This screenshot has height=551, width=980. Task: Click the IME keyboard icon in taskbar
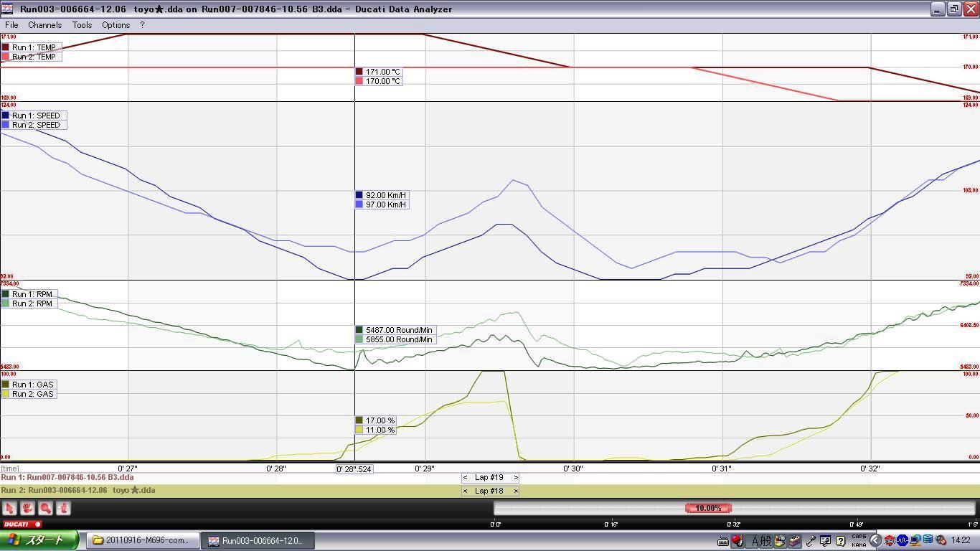coord(723,541)
